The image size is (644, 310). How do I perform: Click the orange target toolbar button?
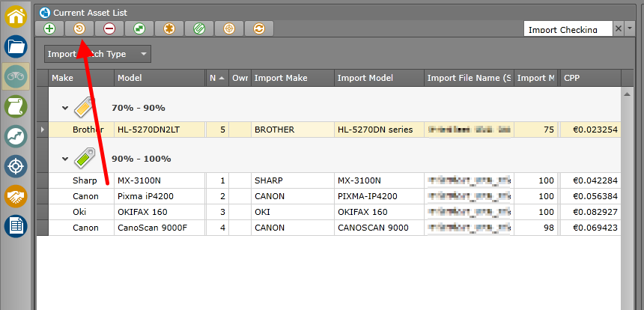click(229, 28)
